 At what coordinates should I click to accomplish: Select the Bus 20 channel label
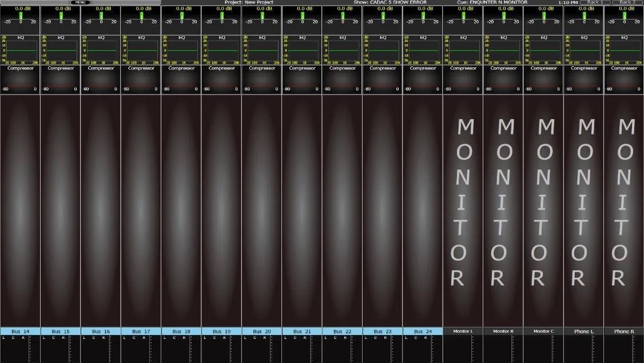click(261, 331)
